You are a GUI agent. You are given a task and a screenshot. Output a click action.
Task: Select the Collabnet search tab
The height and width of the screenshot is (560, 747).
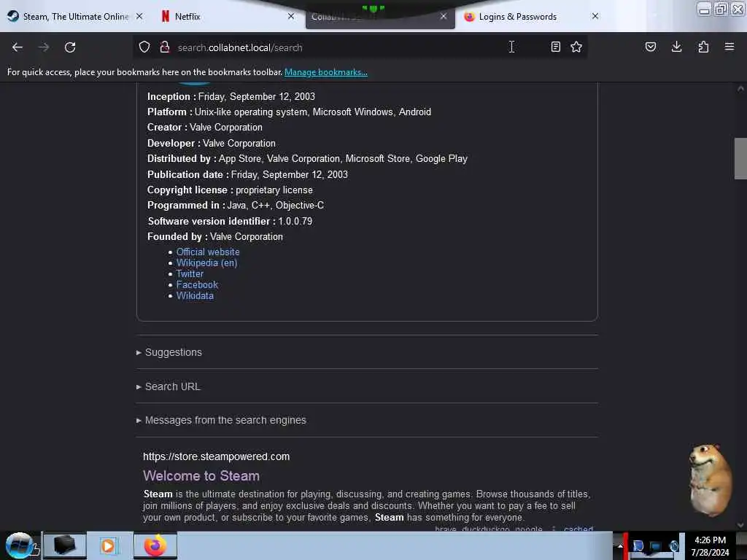tap(379, 17)
